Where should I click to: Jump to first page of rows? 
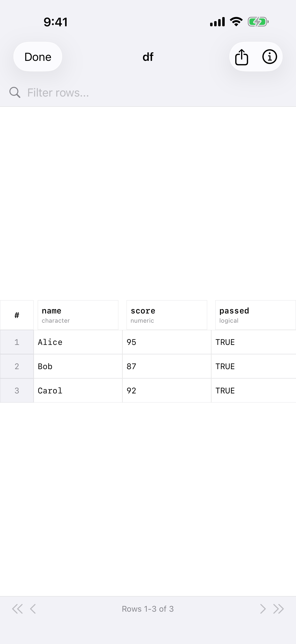pyautogui.click(x=17, y=609)
